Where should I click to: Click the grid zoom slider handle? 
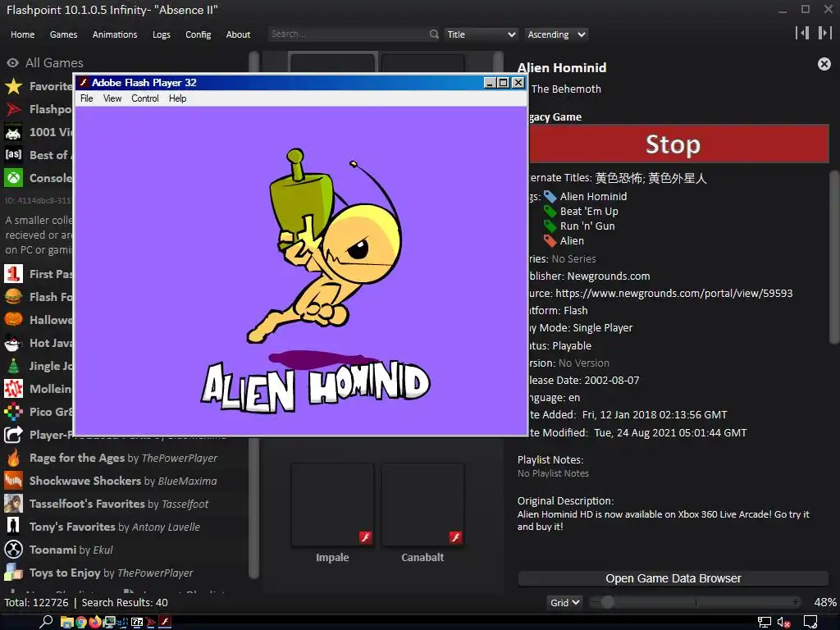click(x=607, y=603)
